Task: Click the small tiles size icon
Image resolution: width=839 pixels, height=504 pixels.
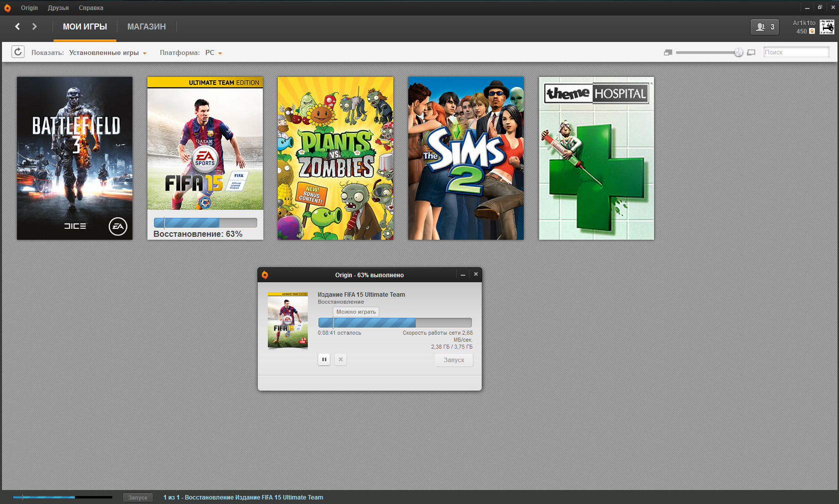Action: 668,52
